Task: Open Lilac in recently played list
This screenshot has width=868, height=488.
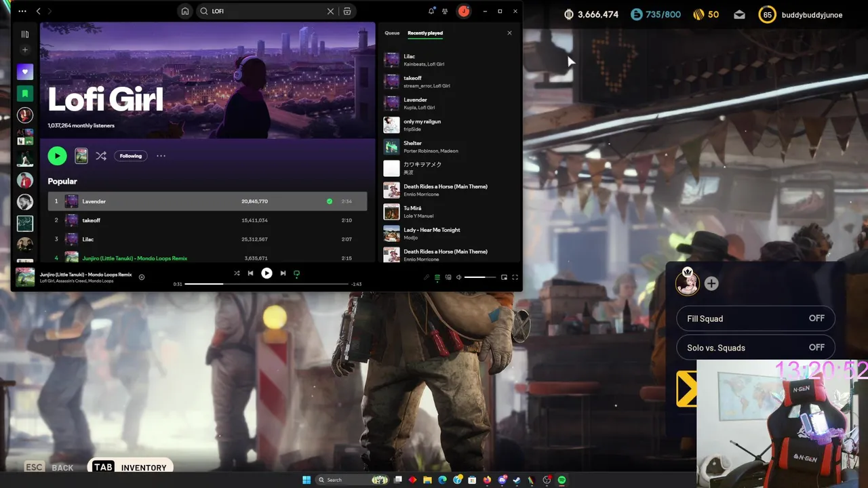Action: click(449, 60)
